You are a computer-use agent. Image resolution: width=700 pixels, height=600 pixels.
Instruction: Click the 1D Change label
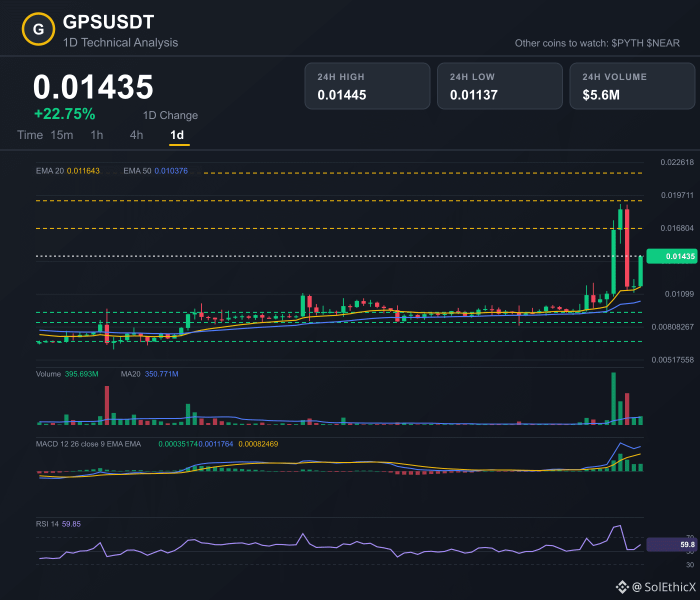point(170,115)
